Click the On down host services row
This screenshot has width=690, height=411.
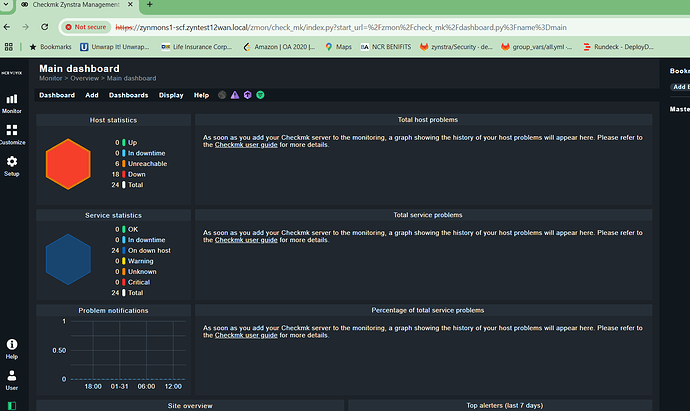coord(141,250)
